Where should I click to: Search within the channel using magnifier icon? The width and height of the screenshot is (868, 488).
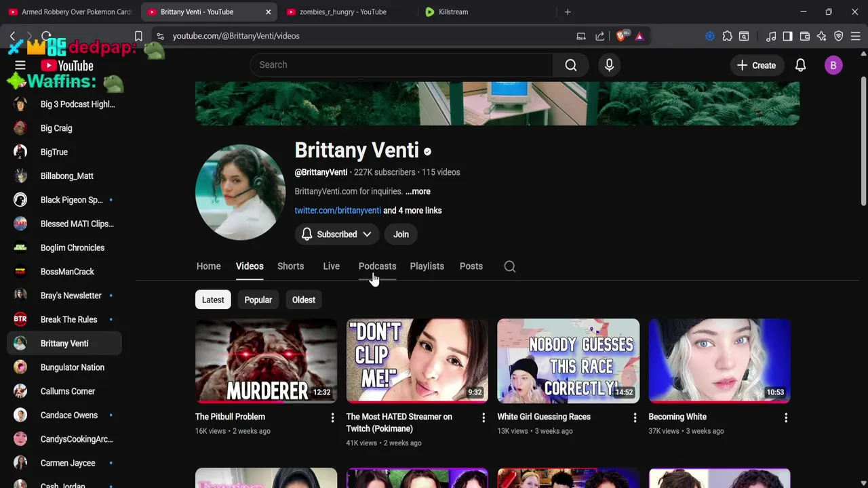pos(510,266)
